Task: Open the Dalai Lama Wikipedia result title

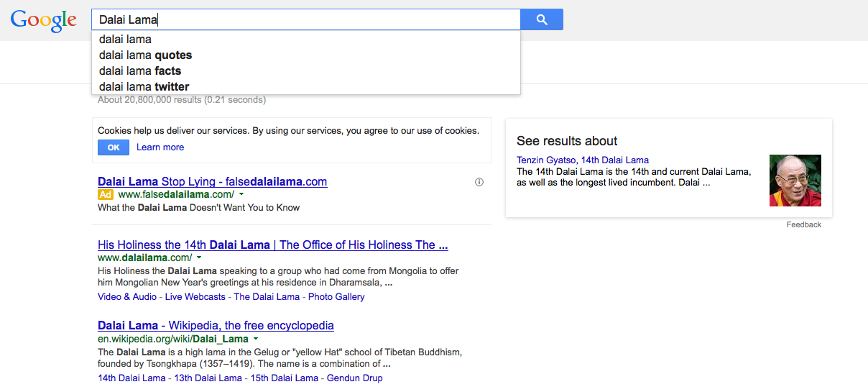Action: point(216,326)
